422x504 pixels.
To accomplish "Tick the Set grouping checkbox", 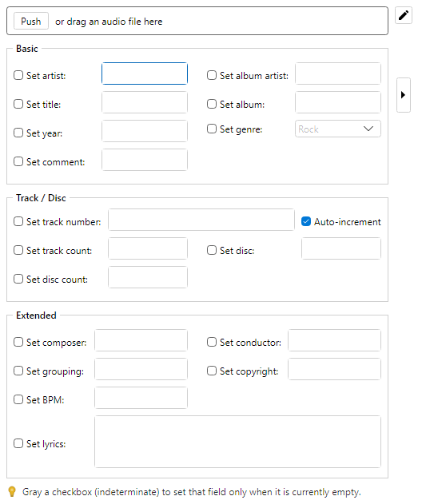I will click(18, 371).
